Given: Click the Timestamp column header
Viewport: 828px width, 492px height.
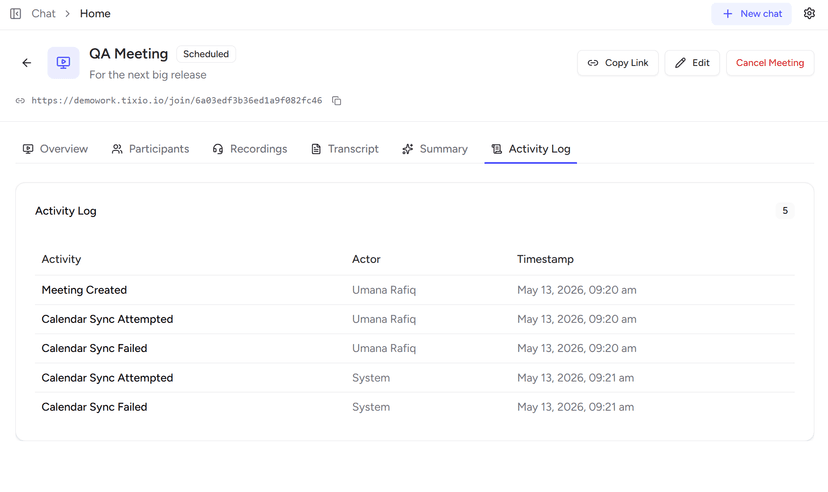Looking at the screenshot, I should point(545,259).
